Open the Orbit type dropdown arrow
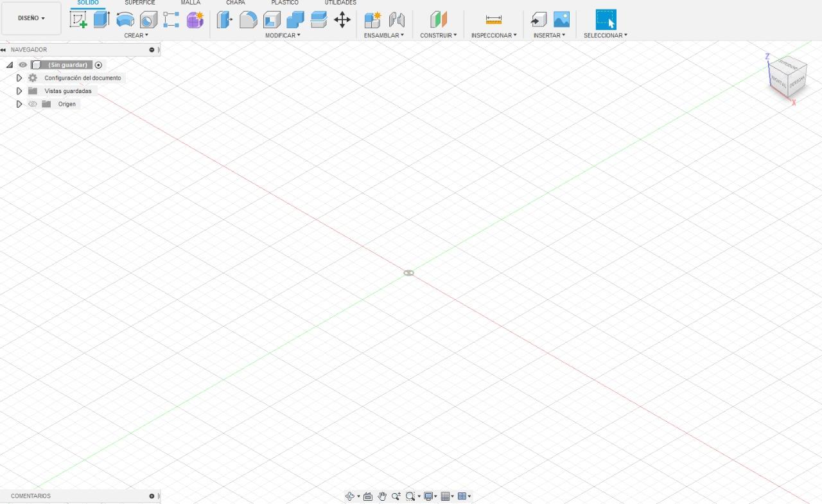Image resolution: width=822 pixels, height=504 pixels. 358,497
